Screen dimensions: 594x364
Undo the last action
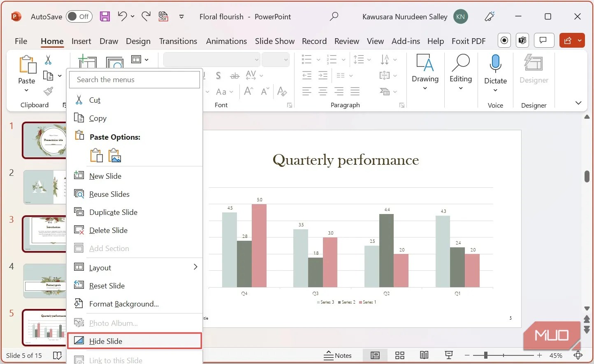pyautogui.click(x=122, y=16)
